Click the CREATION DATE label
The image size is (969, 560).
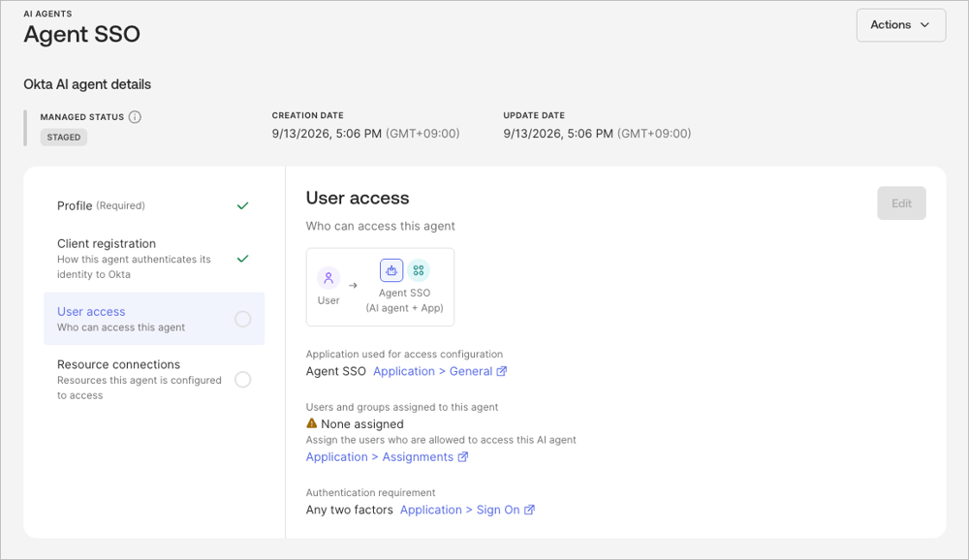point(308,115)
